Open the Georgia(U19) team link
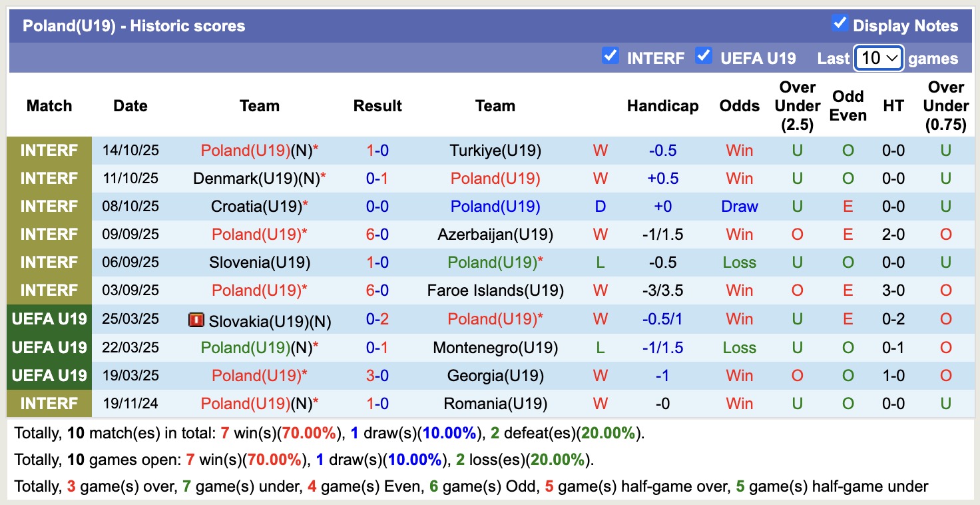Screen dimensions: 980x505 click(x=495, y=376)
